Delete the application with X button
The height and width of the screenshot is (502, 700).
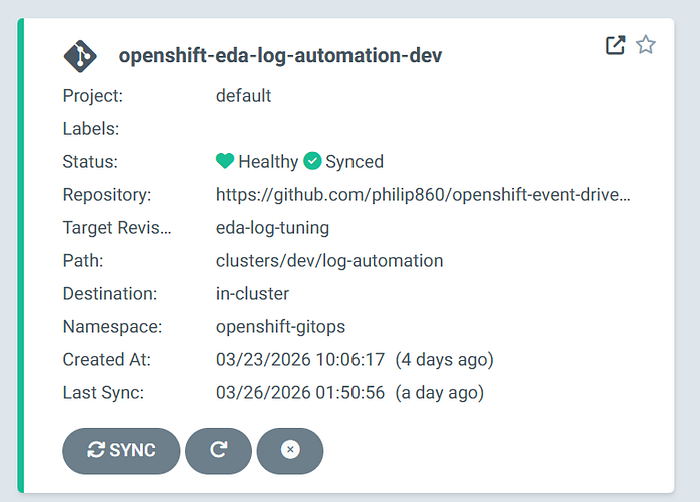tap(290, 451)
